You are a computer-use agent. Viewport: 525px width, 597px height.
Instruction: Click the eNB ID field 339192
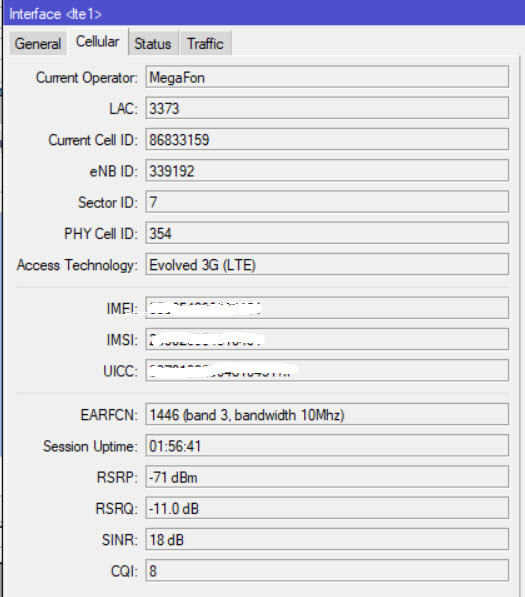click(x=327, y=171)
